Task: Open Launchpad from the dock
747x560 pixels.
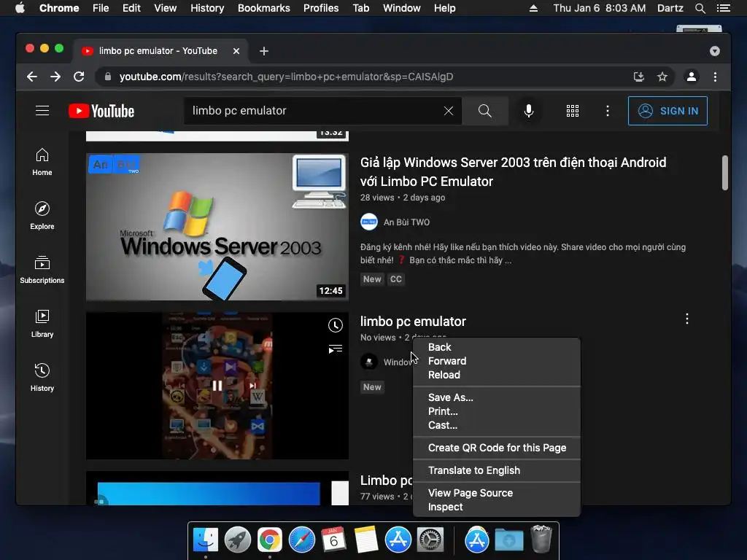Action: pyautogui.click(x=238, y=540)
